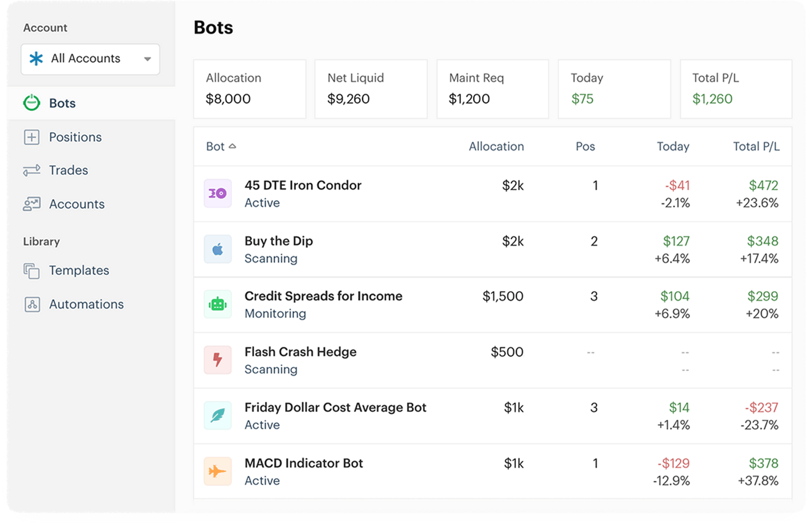The width and height of the screenshot is (812, 525).
Task: Click the Trades arrows icon
Action: pos(32,170)
